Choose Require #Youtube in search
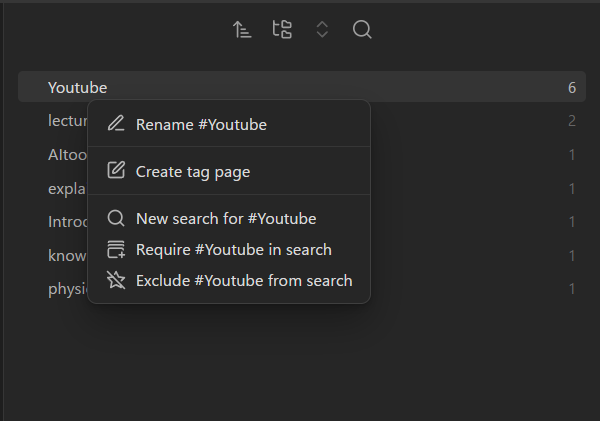The height and width of the screenshot is (421, 600). [x=229, y=250]
